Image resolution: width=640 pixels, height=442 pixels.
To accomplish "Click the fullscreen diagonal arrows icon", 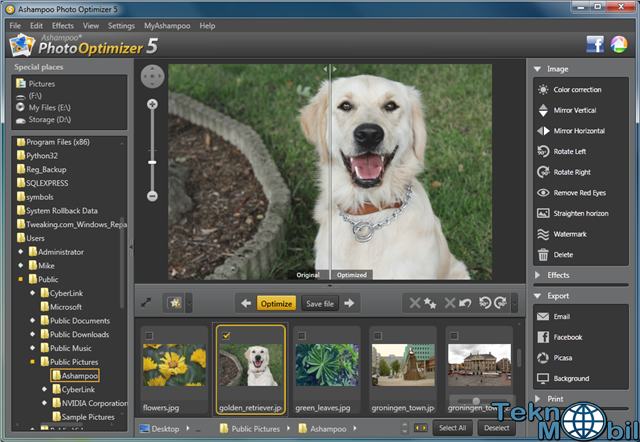I will (146, 303).
